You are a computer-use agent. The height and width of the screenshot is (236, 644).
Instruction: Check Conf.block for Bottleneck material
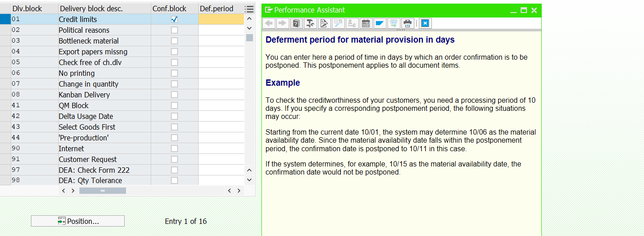click(174, 41)
